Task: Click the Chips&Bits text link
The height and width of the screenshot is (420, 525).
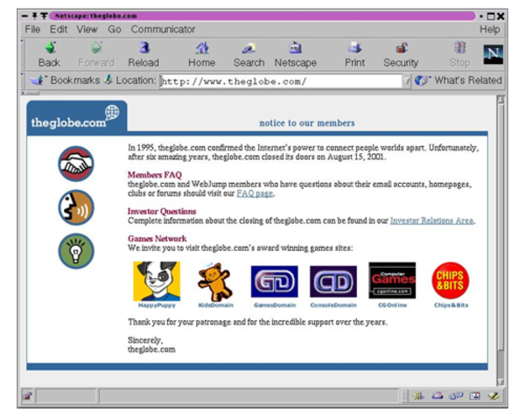Action: pyautogui.click(x=451, y=305)
